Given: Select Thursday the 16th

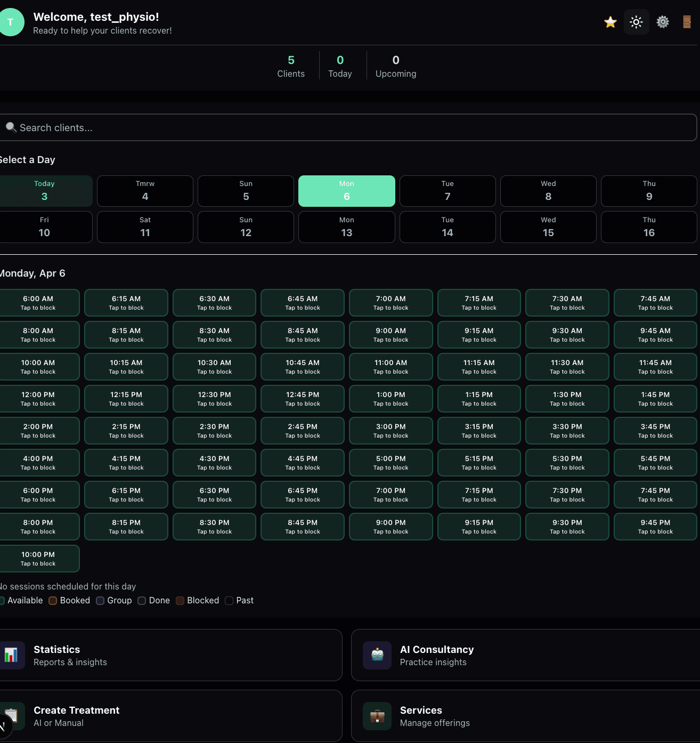Looking at the screenshot, I should click(648, 227).
